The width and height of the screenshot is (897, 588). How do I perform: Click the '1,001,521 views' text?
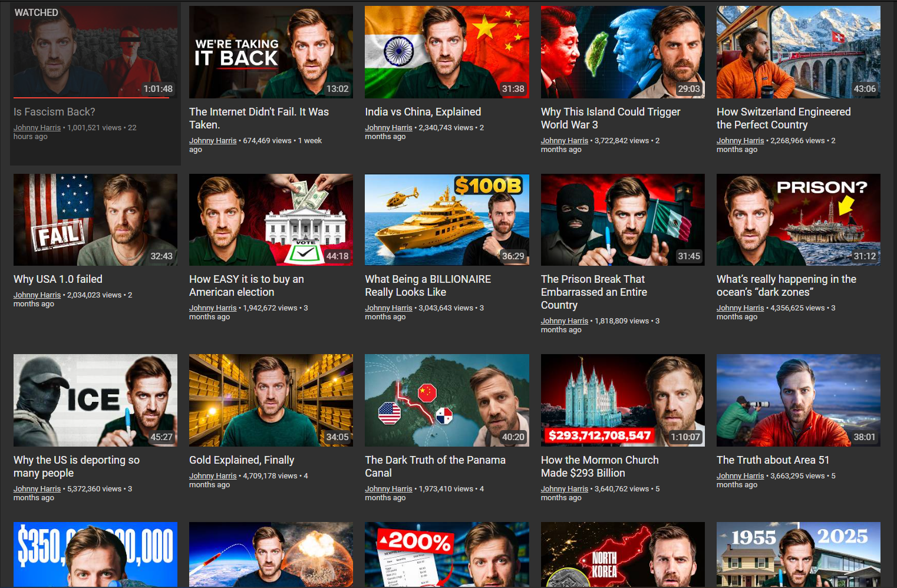coord(94,128)
